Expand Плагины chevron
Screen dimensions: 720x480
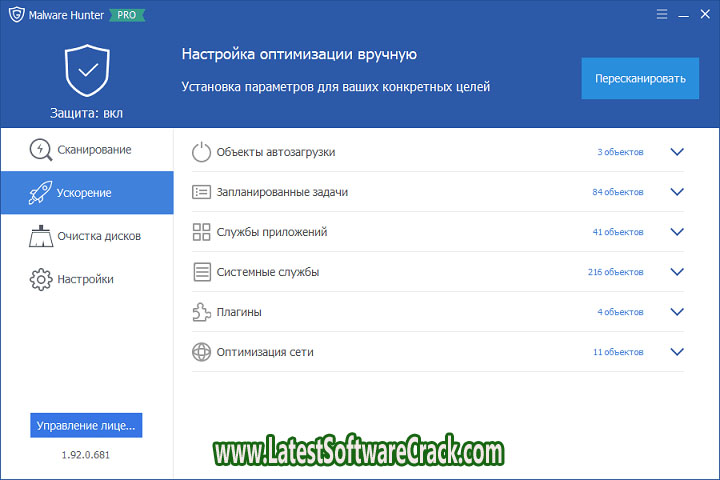click(x=677, y=311)
